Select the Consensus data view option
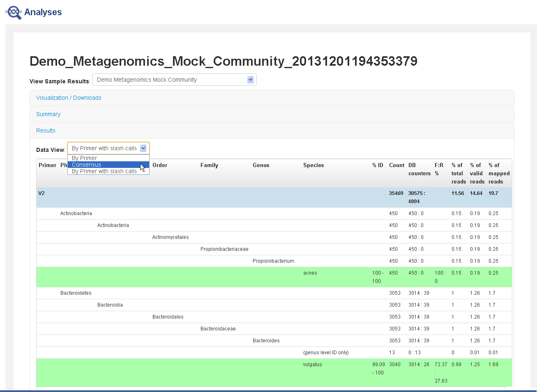 click(x=86, y=165)
